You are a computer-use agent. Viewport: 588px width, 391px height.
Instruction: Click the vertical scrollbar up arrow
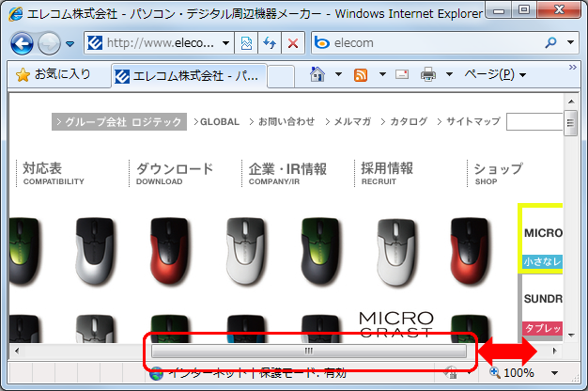pos(571,102)
